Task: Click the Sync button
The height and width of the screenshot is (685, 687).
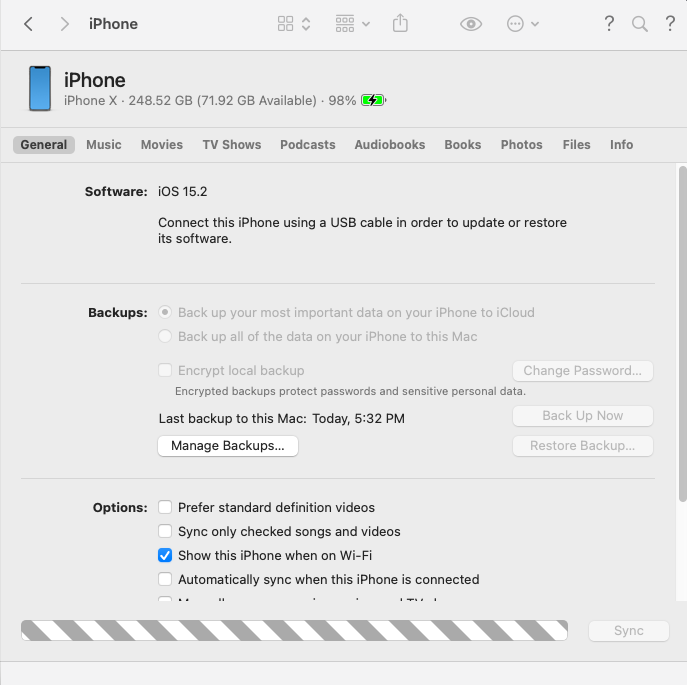Action: [x=629, y=631]
